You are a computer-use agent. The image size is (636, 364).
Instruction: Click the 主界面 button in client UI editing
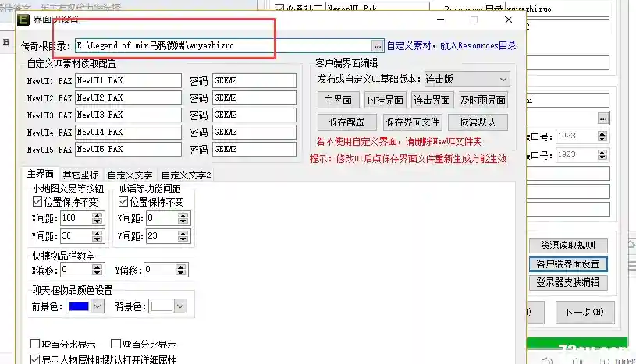338,100
